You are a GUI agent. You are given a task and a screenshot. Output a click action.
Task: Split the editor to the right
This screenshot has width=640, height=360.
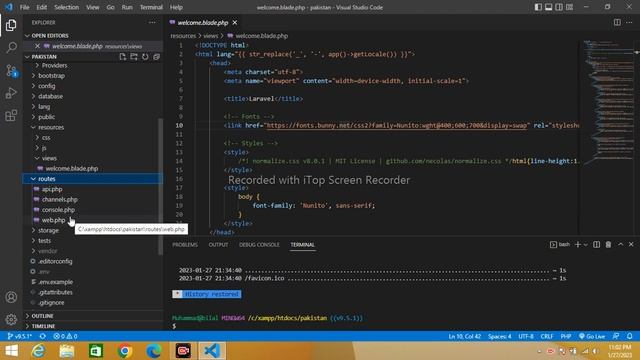click(x=617, y=22)
